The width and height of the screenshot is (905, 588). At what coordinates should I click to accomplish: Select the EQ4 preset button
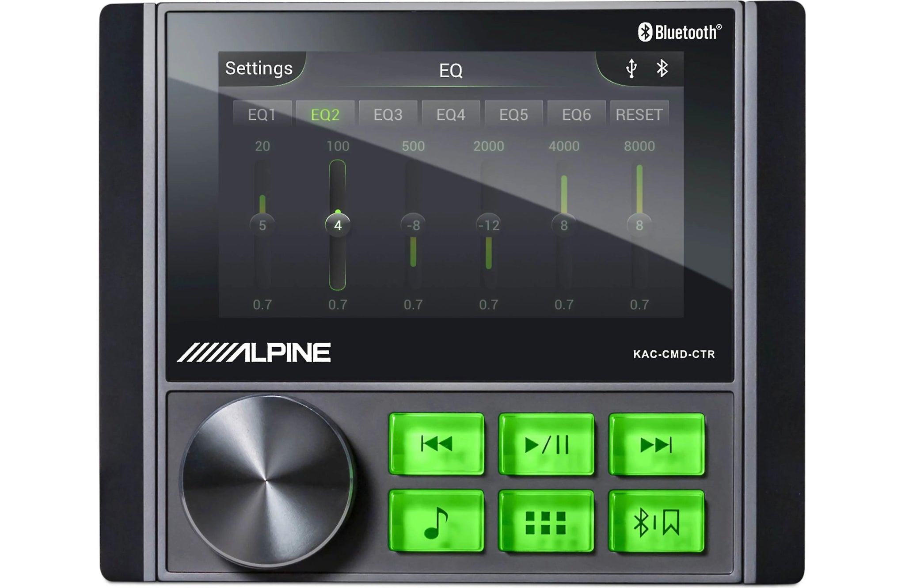pos(452,114)
